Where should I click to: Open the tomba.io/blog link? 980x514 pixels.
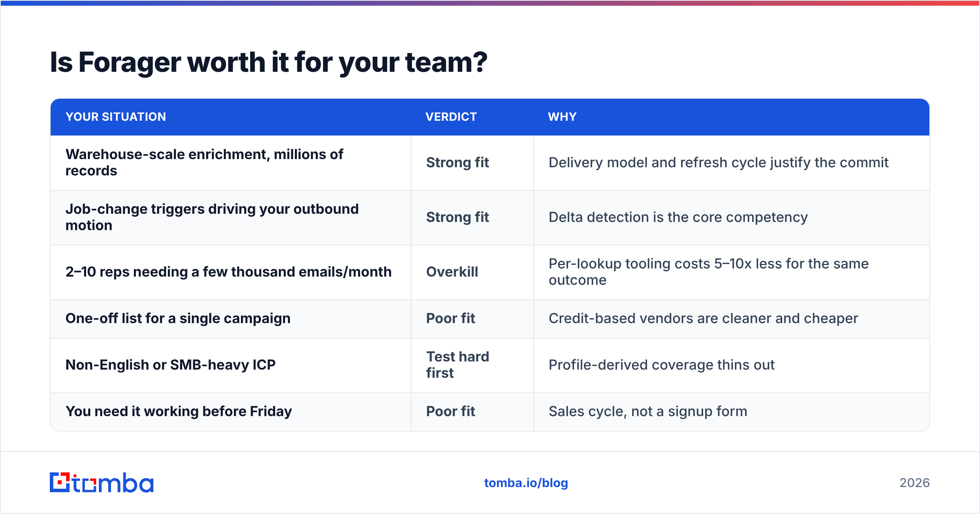(526, 483)
